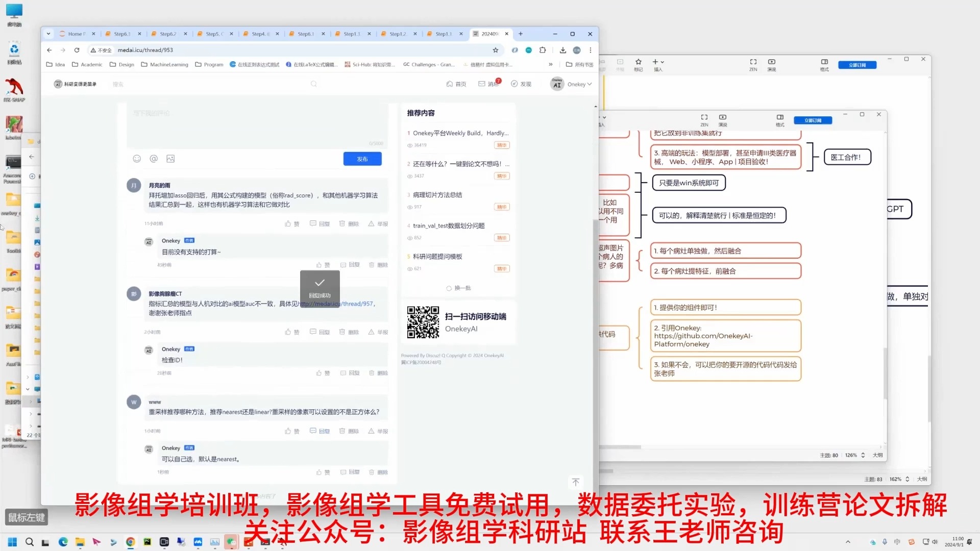Reload the page

[x=77, y=50]
